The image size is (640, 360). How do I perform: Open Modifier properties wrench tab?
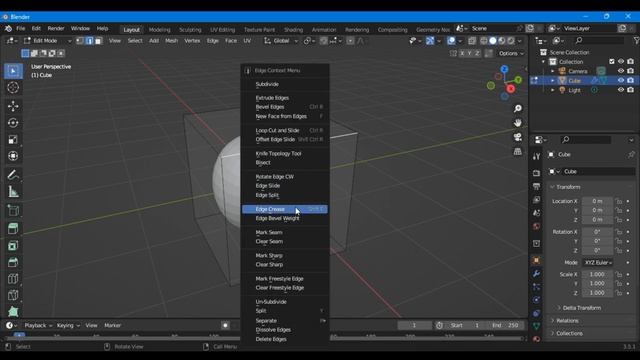click(536, 273)
